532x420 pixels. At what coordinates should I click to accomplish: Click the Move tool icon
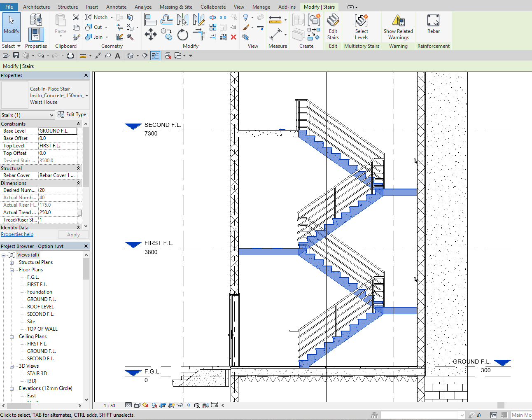click(151, 35)
